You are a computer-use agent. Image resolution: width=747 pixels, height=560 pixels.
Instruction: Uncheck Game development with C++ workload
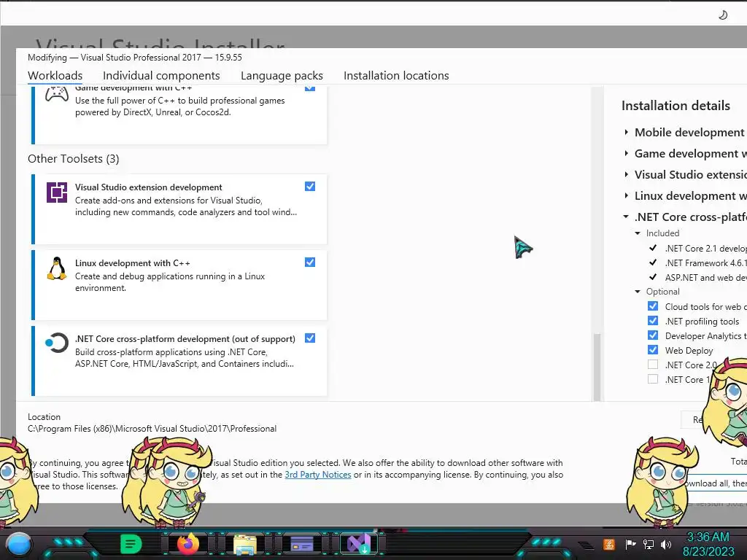[309, 87]
